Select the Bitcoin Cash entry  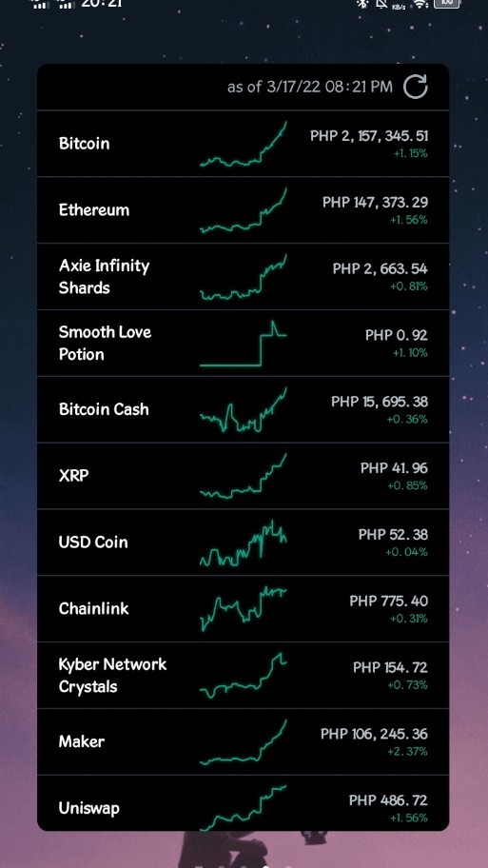tap(244, 409)
